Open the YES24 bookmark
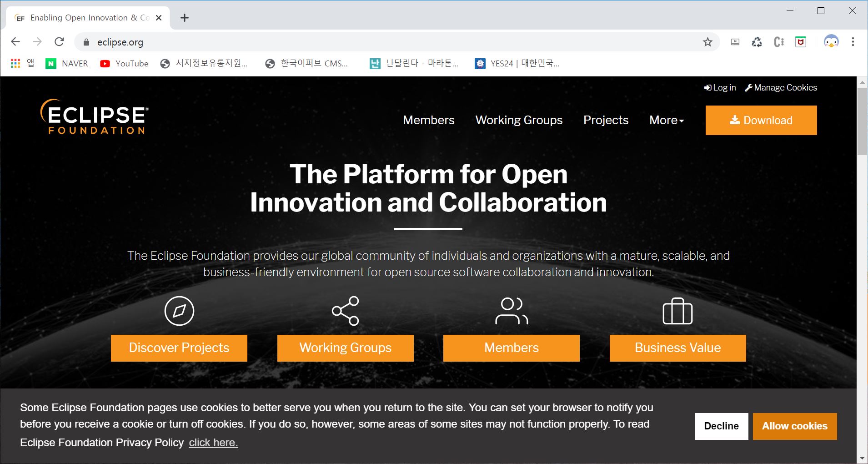This screenshot has height=464, width=868. (x=517, y=64)
